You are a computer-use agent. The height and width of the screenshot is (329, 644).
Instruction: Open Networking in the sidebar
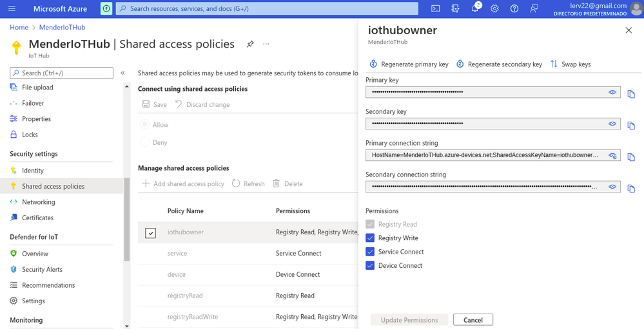click(38, 202)
